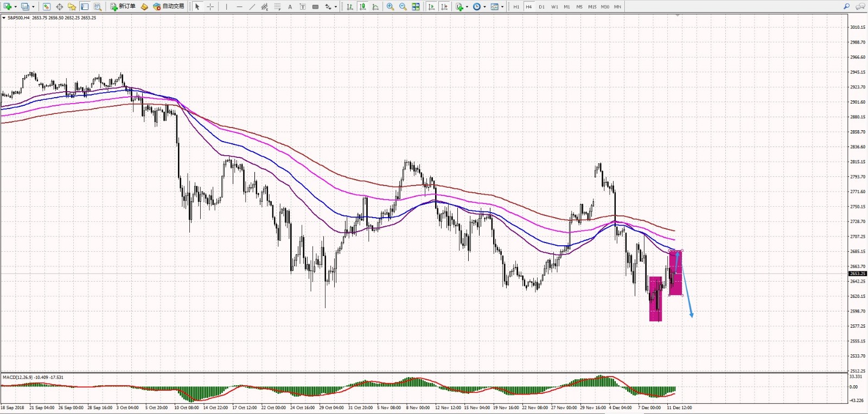Expand the Profiles dropdown arrow
The image size is (868, 414).
coord(33,7)
